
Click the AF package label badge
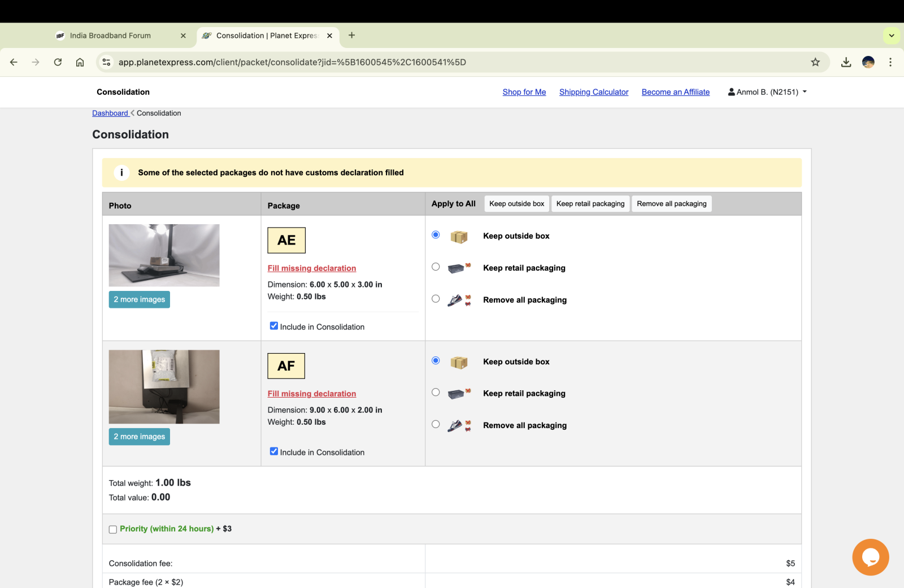(x=286, y=366)
